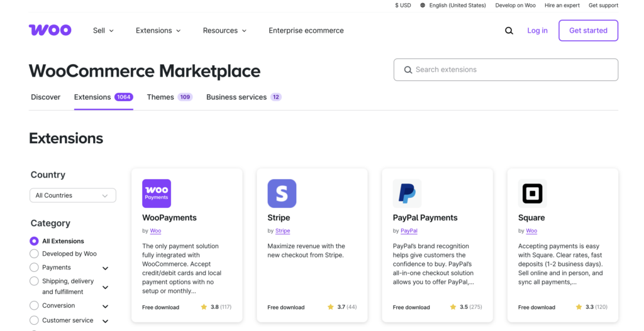
Task: Click the Search extensions input field
Action: [x=506, y=70]
